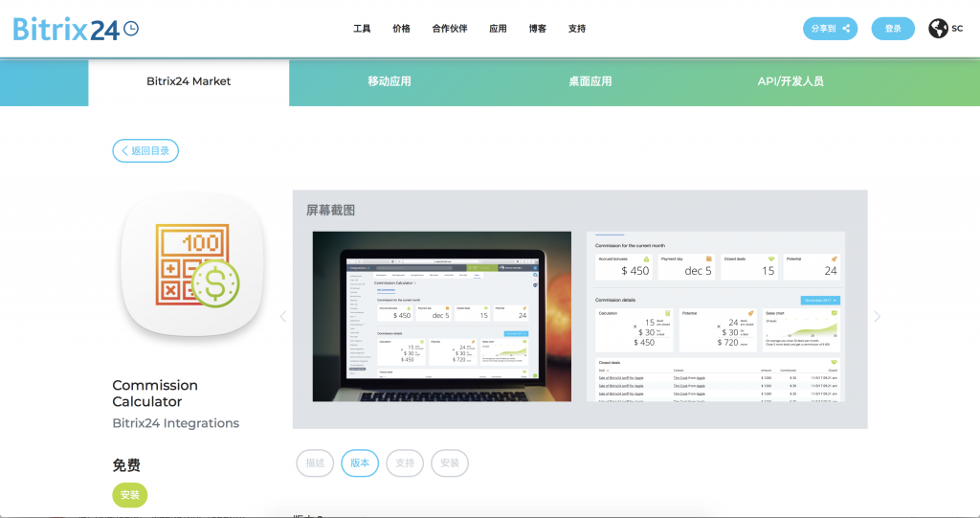Viewport: 980px width, 518px height.
Task: Click the 屏幕截图 heading text
Action: 330,211
